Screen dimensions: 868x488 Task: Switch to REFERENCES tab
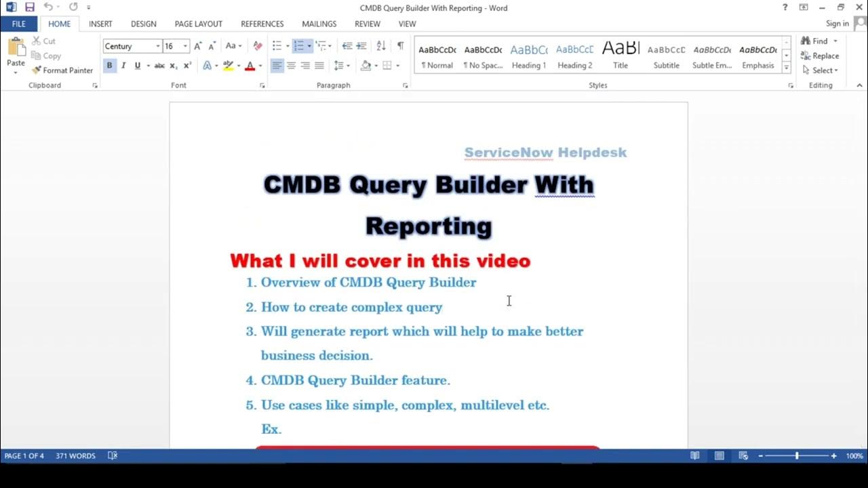[262, 24]
